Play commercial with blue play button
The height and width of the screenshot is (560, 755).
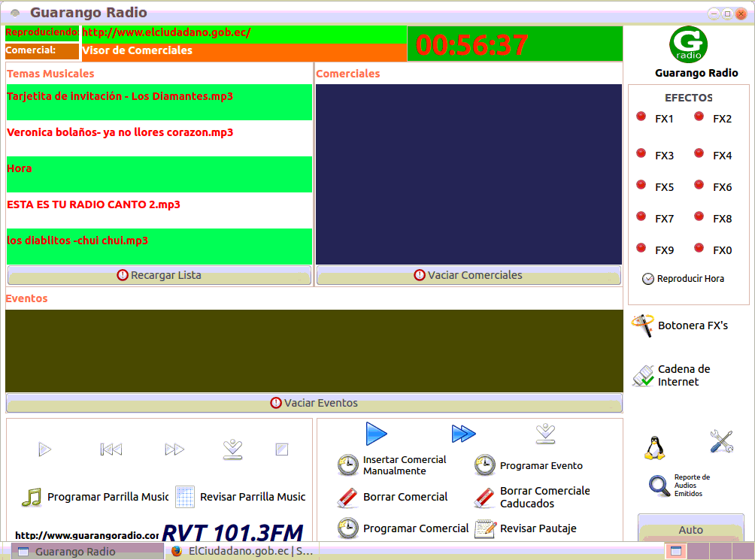pyautogui.click(x=376, y=434)
